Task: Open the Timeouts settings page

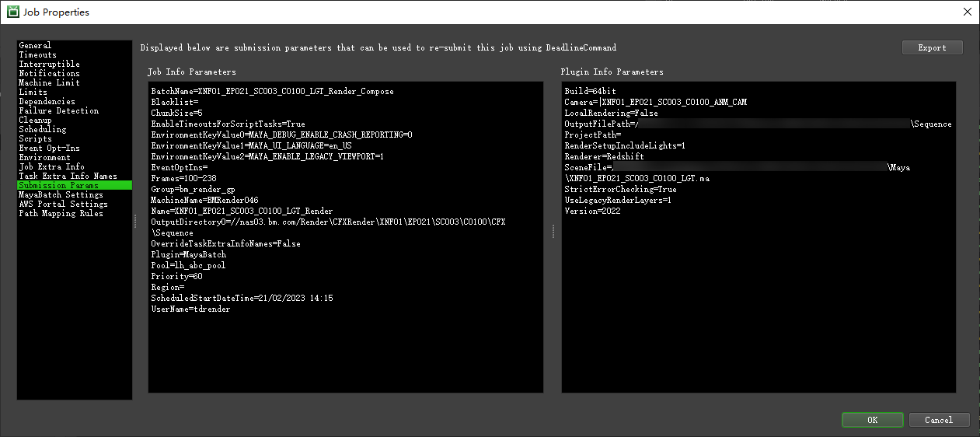Action: [37, 55]
